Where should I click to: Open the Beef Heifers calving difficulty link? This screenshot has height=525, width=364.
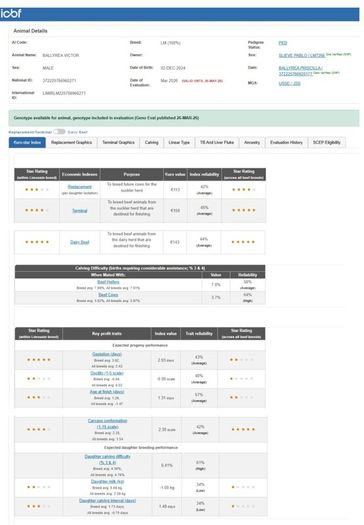(108, 282)
